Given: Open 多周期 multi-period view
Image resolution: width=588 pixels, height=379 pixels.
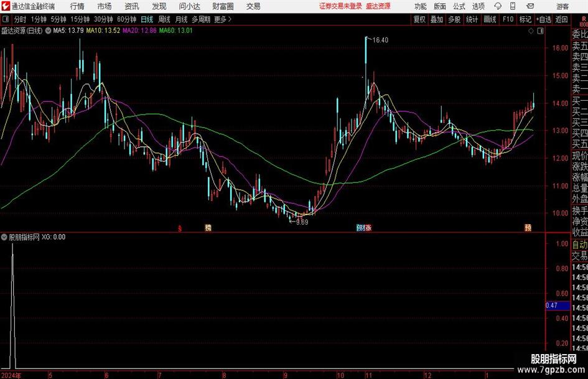Looking at the screenshot, I should pos(200,19).
